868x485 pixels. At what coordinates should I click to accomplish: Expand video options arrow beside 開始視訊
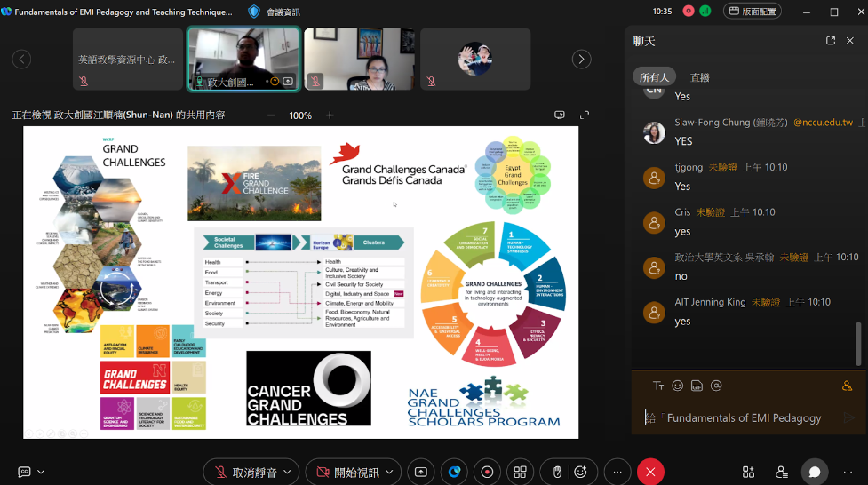point(390,473)
